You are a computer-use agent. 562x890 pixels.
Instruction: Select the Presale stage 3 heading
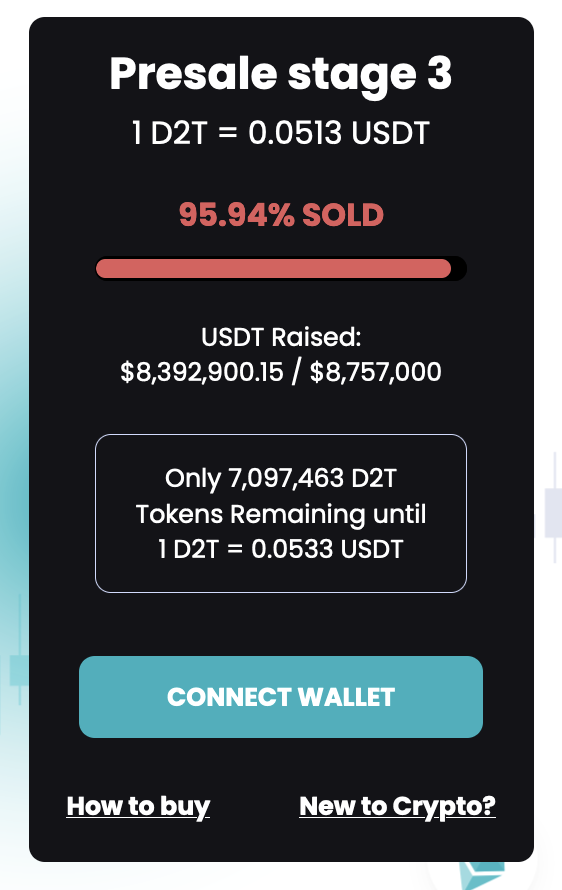click(281, 74)
